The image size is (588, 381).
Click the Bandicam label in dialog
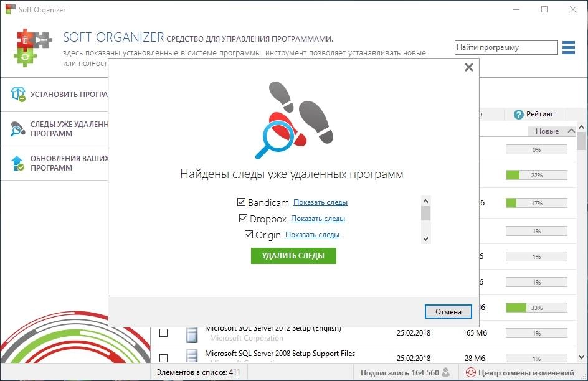pyautogui.click(x=268, y=203)
